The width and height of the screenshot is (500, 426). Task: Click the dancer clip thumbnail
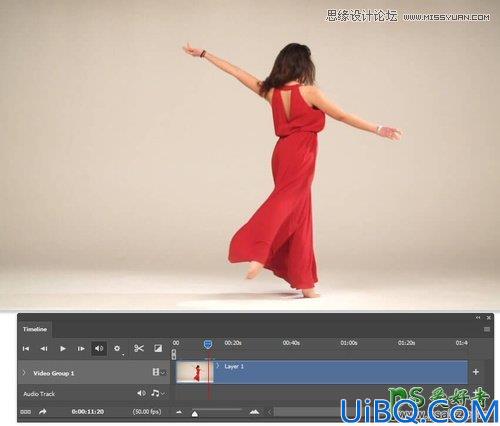click(195, 372)
